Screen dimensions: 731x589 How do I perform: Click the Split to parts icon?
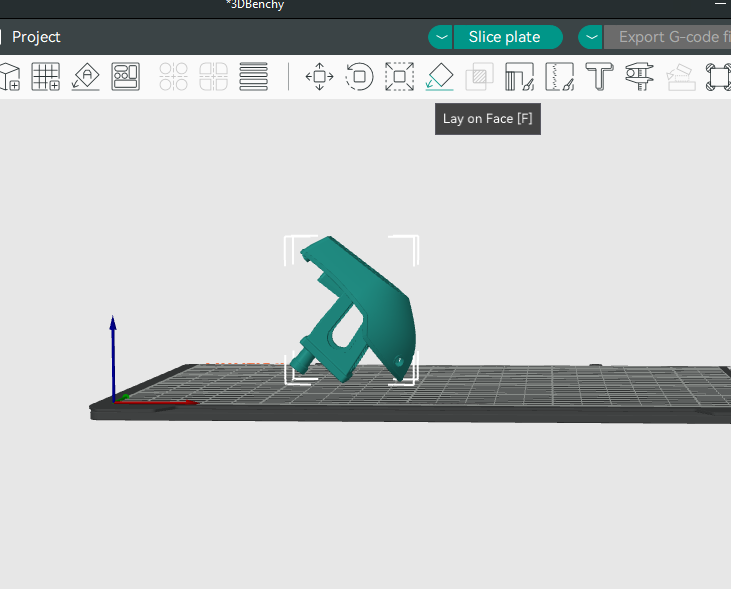click(213, 76)
